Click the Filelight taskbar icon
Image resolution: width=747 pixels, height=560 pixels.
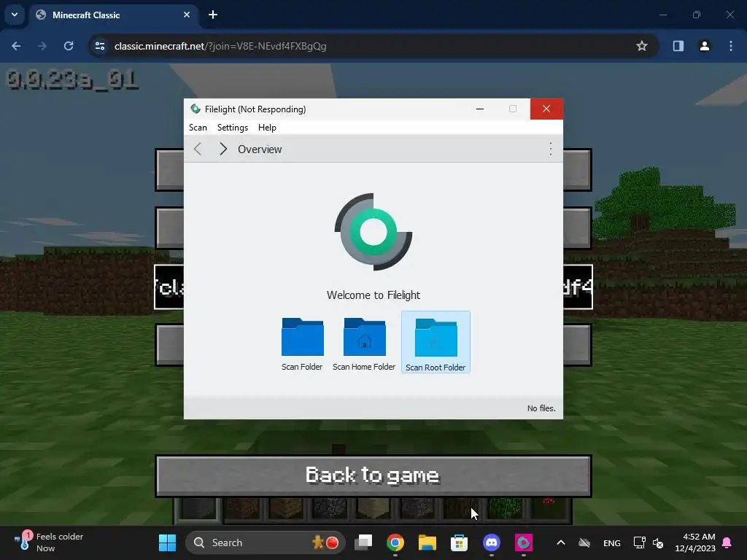(524, 542)
